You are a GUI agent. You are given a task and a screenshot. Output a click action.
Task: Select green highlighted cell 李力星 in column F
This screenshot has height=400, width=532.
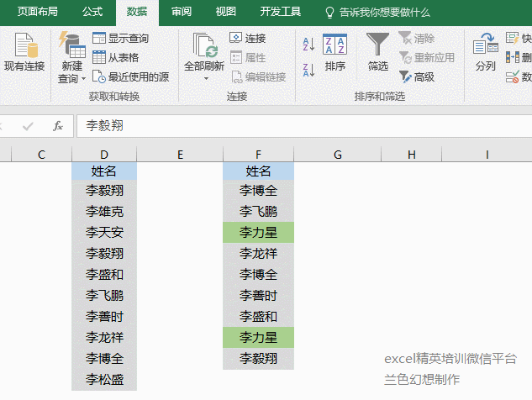coord(258,232)
